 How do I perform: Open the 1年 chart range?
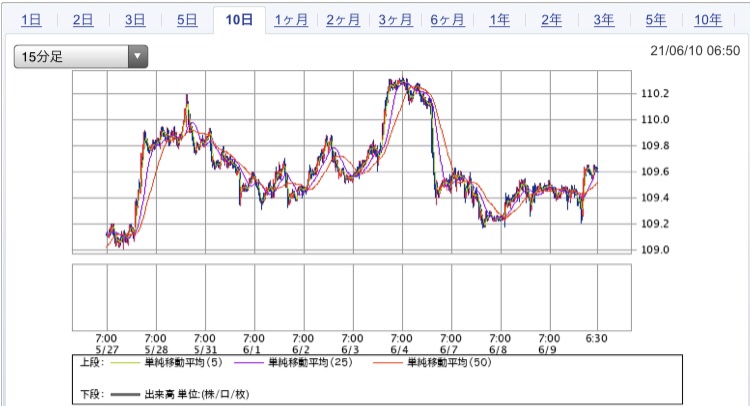(499, 20)
